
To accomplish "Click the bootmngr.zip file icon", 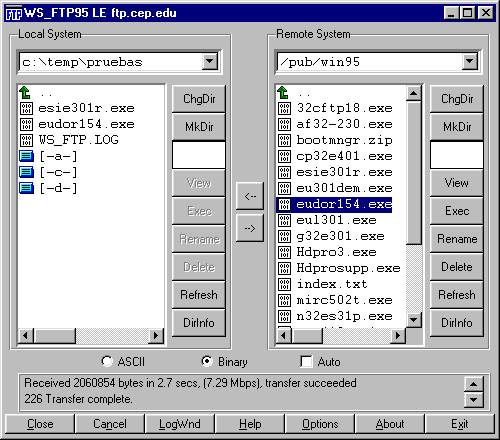I will point(284,140).
